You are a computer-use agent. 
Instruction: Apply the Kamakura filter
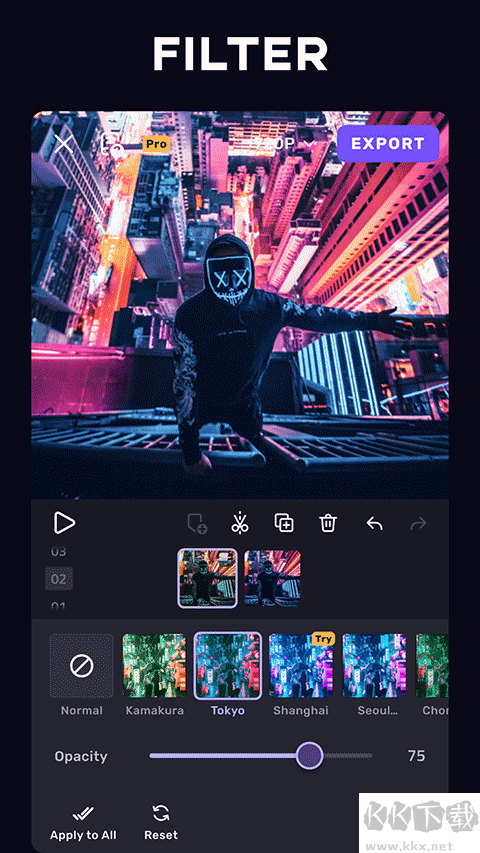[x=155, y=665]
